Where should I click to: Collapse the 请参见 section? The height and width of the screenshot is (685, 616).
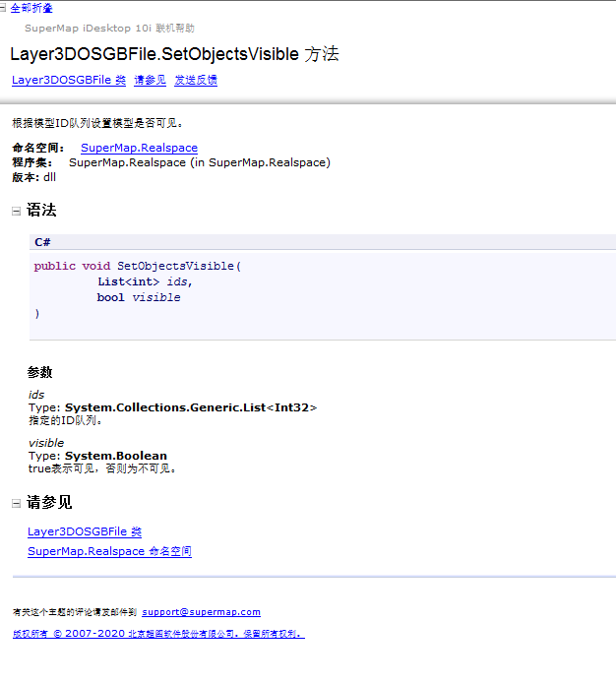pos(16,503)
